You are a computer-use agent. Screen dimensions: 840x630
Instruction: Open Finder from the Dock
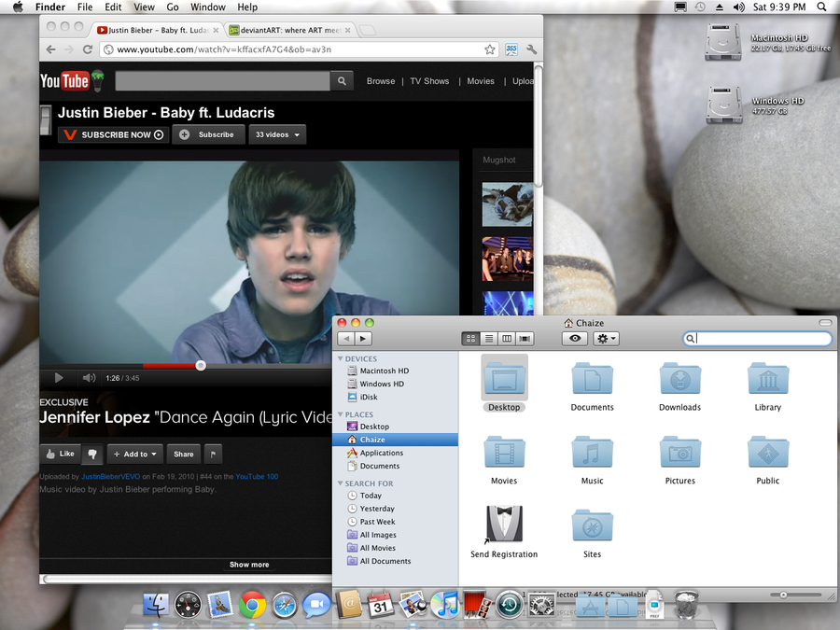click(x=156, y=605)
